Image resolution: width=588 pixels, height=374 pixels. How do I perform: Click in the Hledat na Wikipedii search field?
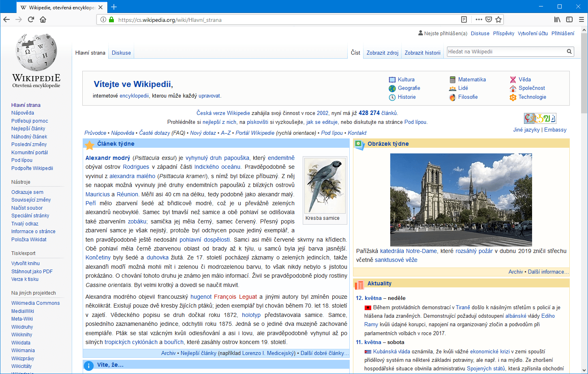[x=507, y=51]
